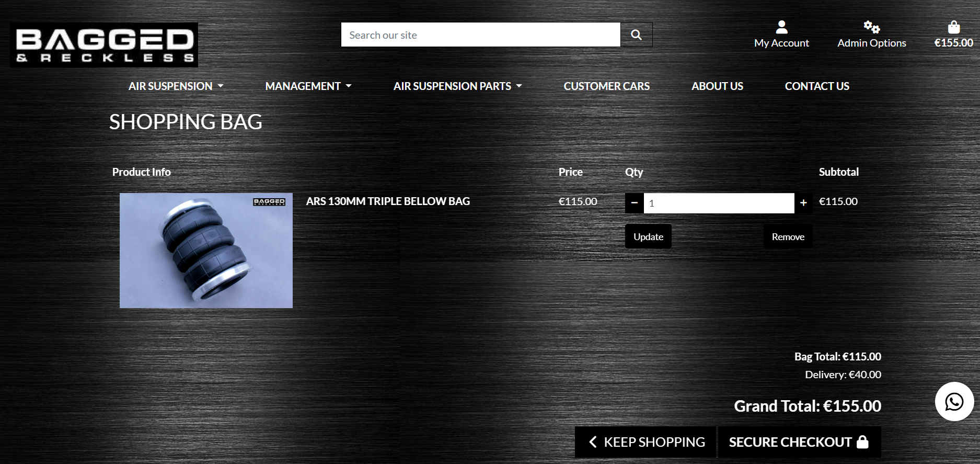Image resolution: width=980 pixels, height=464 pixels.
Task: Open the About Us page
Action: [717, 86]
